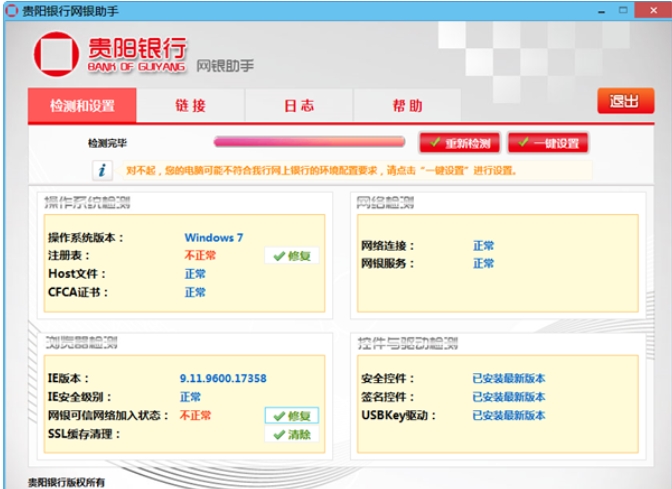Click the CFCA证书 label
This screenshot has height=489, width=672.
tap(78, 292)
